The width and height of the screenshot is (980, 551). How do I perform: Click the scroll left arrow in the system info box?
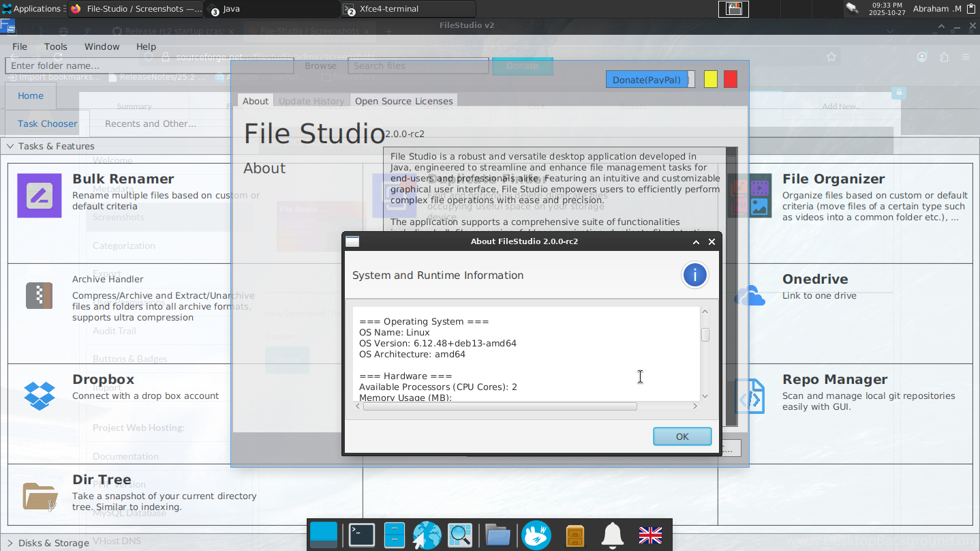[x=358, y=406]
